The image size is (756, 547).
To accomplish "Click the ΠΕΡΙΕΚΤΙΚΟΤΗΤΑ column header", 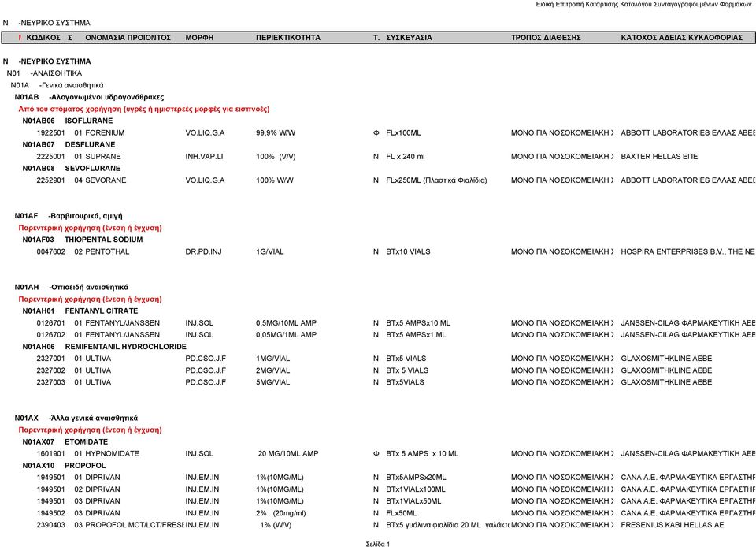I will click(x=288, y=38).
